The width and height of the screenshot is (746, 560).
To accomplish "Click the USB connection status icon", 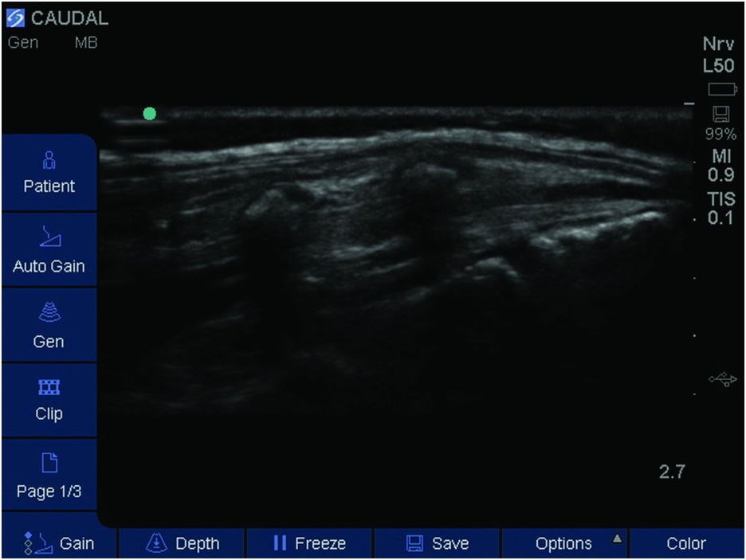I will [x=720, y=381].
